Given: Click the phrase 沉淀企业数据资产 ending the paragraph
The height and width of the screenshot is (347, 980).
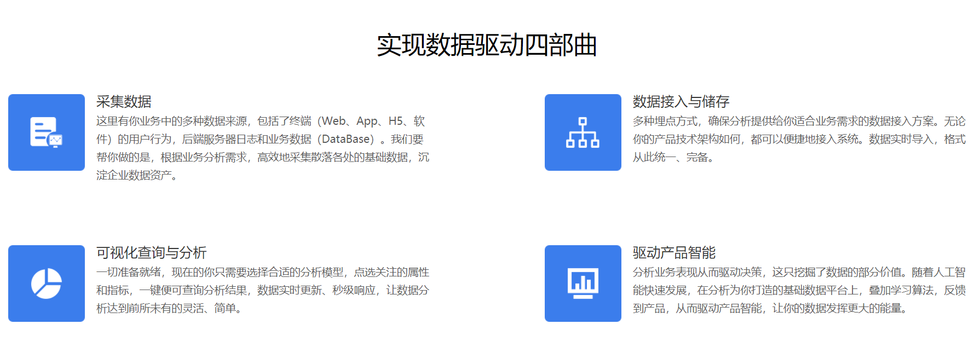Looking at the screenshot, I should pyautogui.click(x=134, y=176).
